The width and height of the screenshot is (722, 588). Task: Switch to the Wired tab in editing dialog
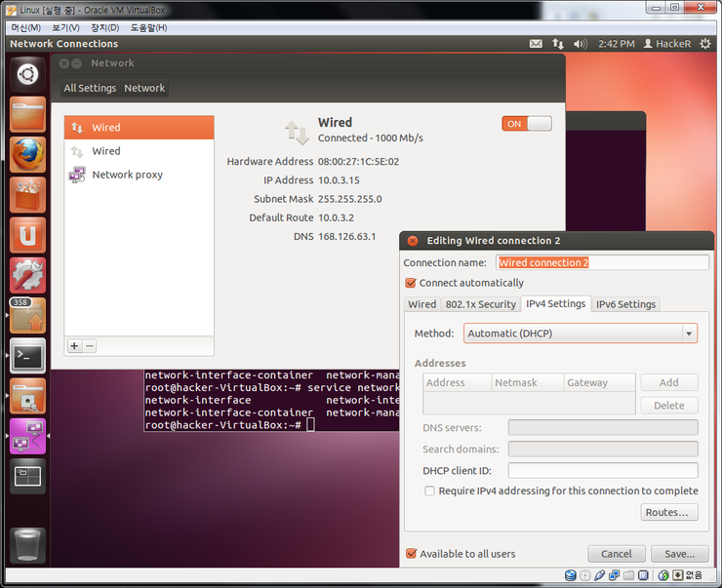421,304
